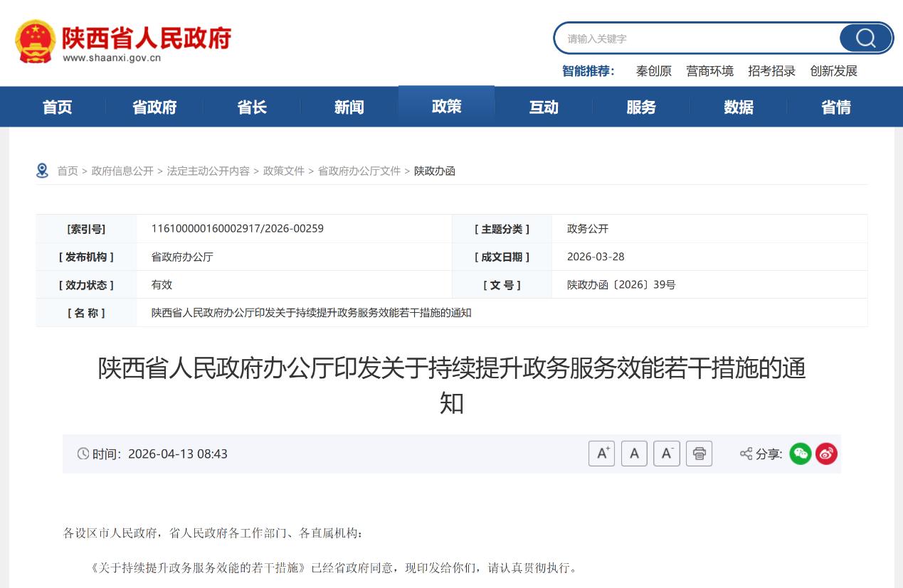This screenshot has height=588, width=903.
Task: Go to 陕政办函 in the breadcrumb
Action: coord(435,171)
